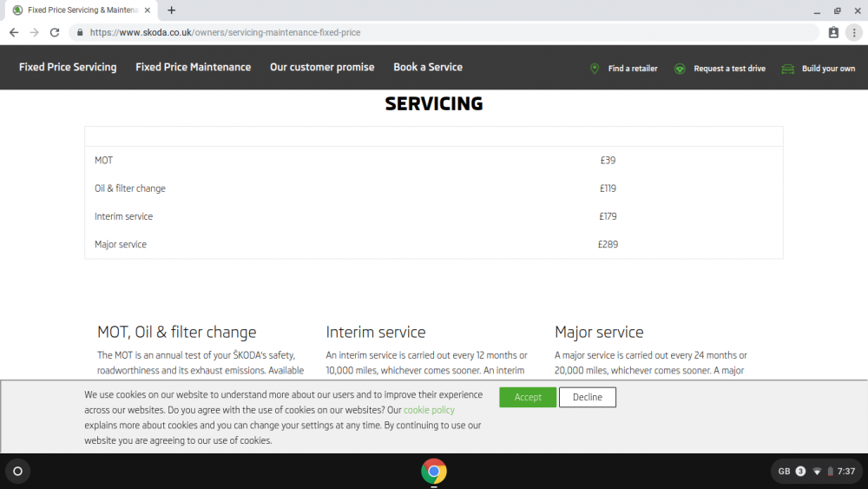Click the Major service table row label
Screen dimensions: 868x489
pyautogui.click(x=121, y=244)
